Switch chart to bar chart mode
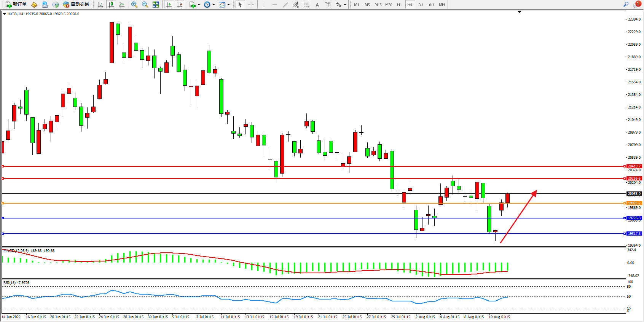Viewport: 644px width, 322px height. click(x=100, y=5)
